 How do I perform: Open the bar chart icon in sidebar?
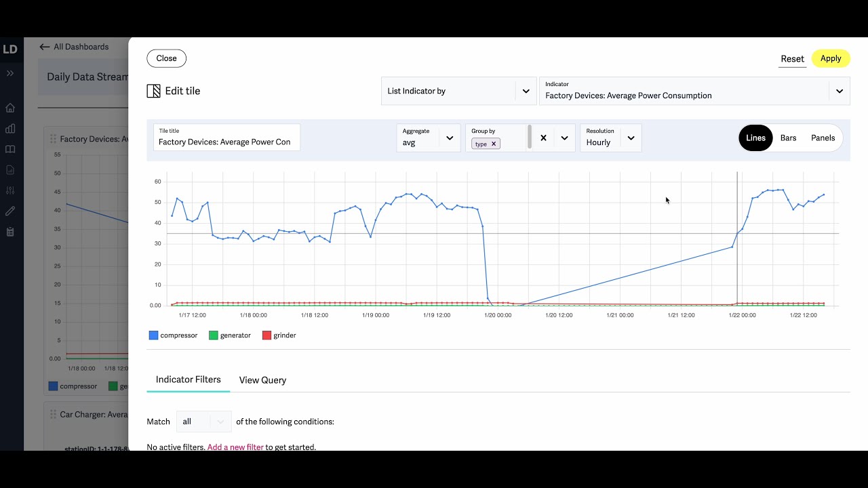pos(10,129)
